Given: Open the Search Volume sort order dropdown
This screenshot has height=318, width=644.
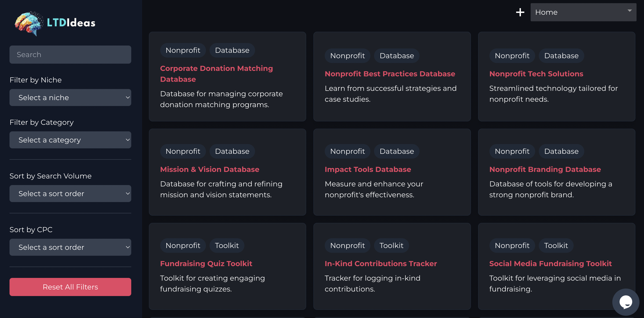Looking at the screenshot, I should click(x=70, y=194).
